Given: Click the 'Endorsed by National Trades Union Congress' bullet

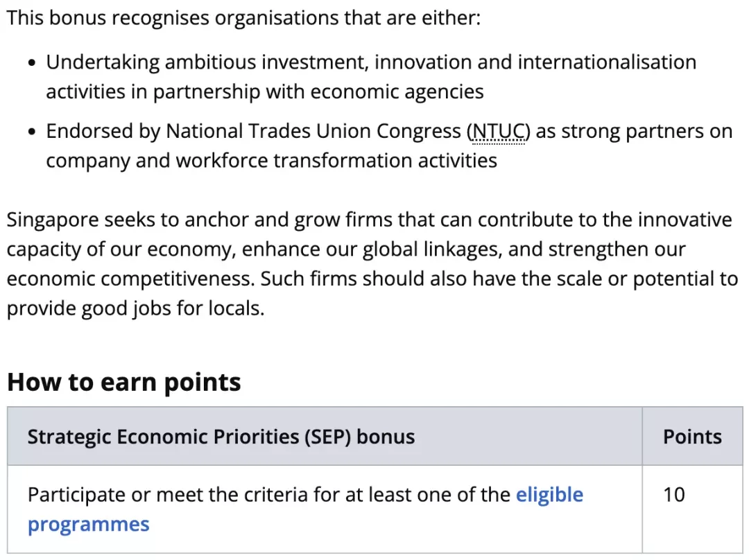Looking at the screenshot, I should pyautogui.click(x=389, y=146).
